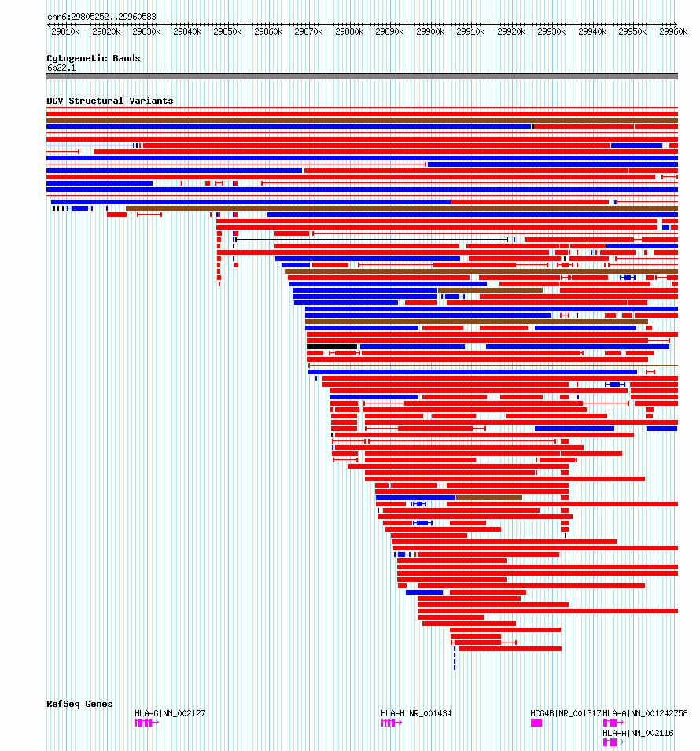Click the 29850k ruler position
Screen dimensions: 700x751
pyautogui.click(x=227, y=31)
